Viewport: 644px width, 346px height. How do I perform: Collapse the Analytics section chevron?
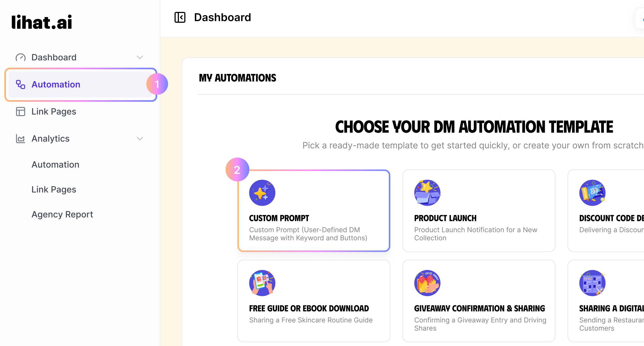[x=140, y=139]
